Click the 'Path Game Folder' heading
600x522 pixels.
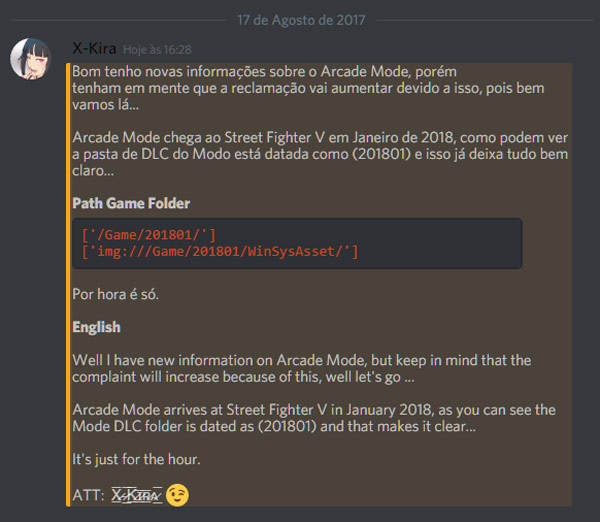click(x=131, y=203)
